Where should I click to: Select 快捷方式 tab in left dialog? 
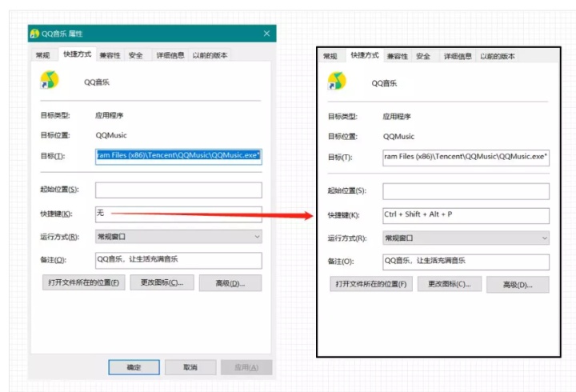pos(77,54)
